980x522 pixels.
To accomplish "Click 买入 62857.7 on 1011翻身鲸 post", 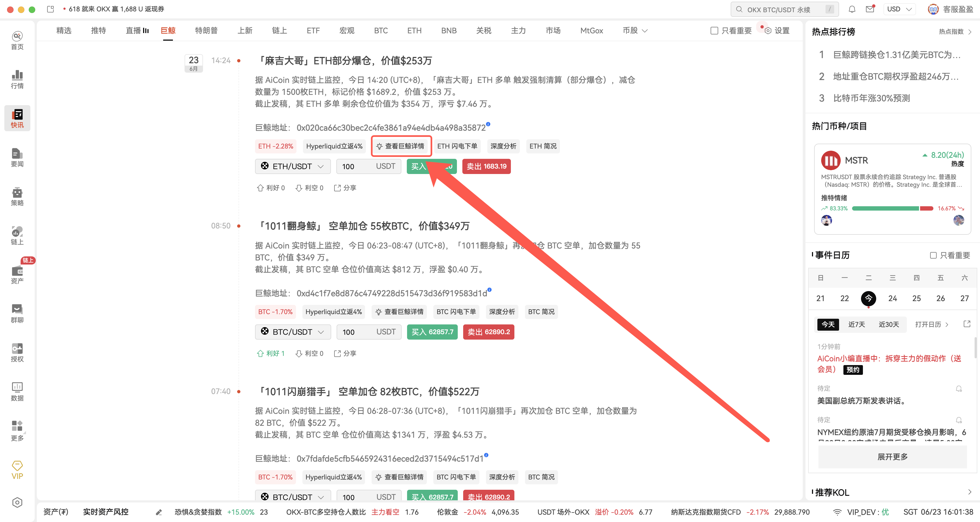I will [432, 332].
